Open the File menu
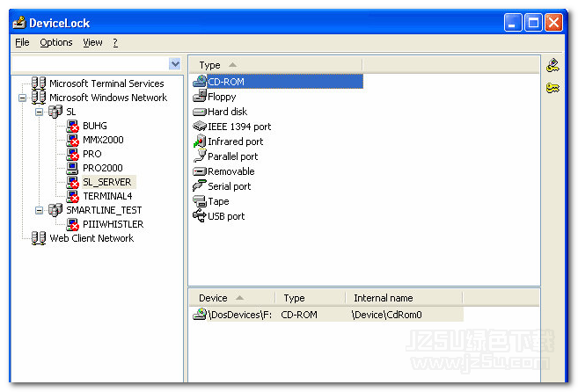This screenshot has width=578, height=392. coord(22,43)
